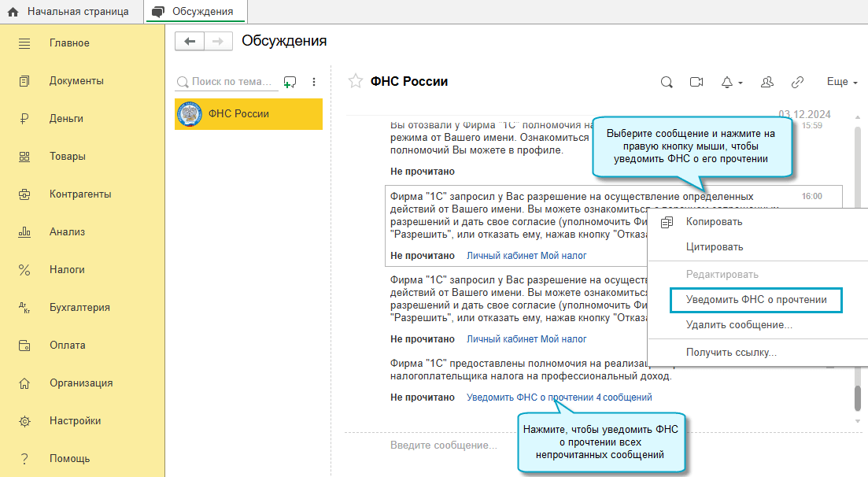Click the back arrow navigation button
Viewport: 868px width, 477px height.
190,41
